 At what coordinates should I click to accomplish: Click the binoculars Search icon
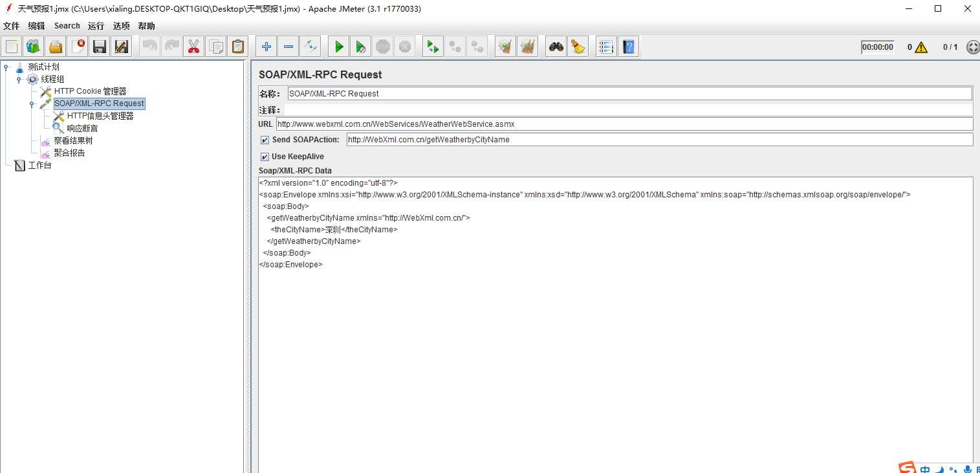(x=556, y=47)
